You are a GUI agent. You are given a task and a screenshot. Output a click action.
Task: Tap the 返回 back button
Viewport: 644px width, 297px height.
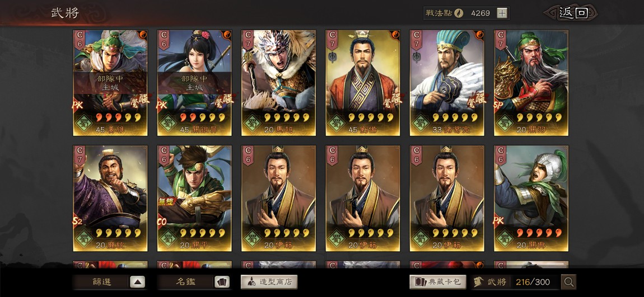point(572,13)
